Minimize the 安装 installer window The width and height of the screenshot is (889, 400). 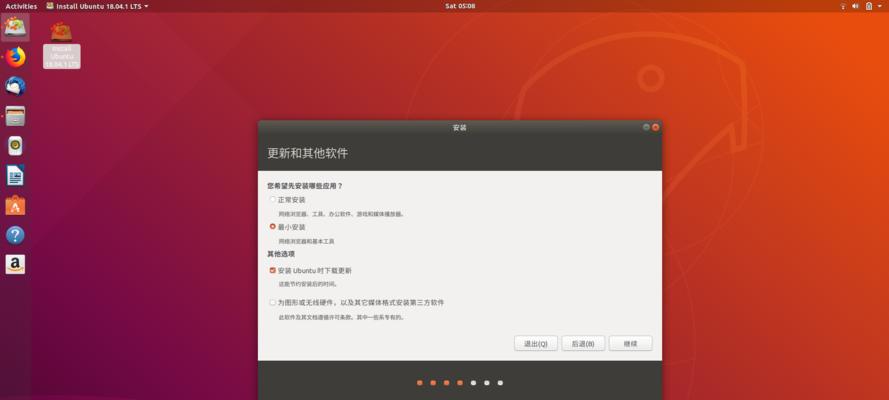pyautogui.click(x=646, y=127)
